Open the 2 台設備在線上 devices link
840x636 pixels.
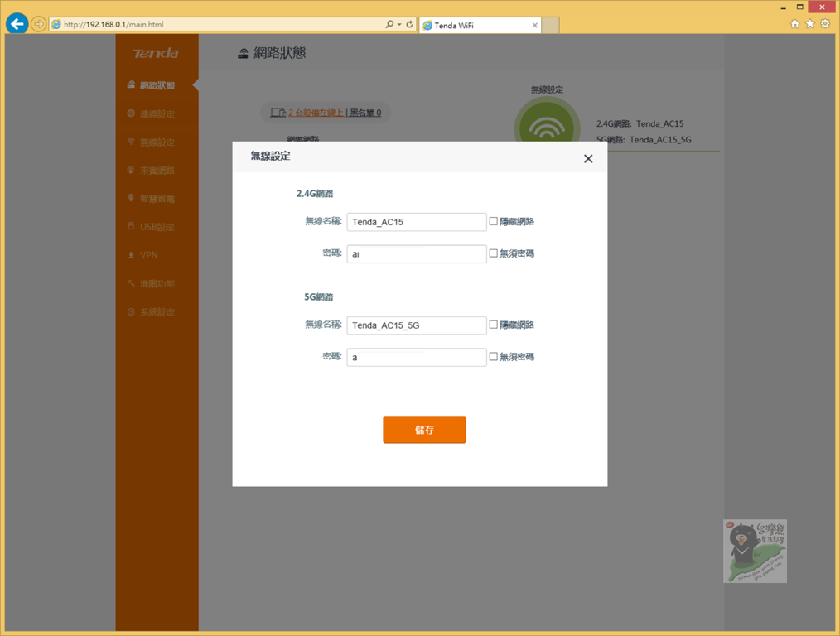[x=316, y=113]
